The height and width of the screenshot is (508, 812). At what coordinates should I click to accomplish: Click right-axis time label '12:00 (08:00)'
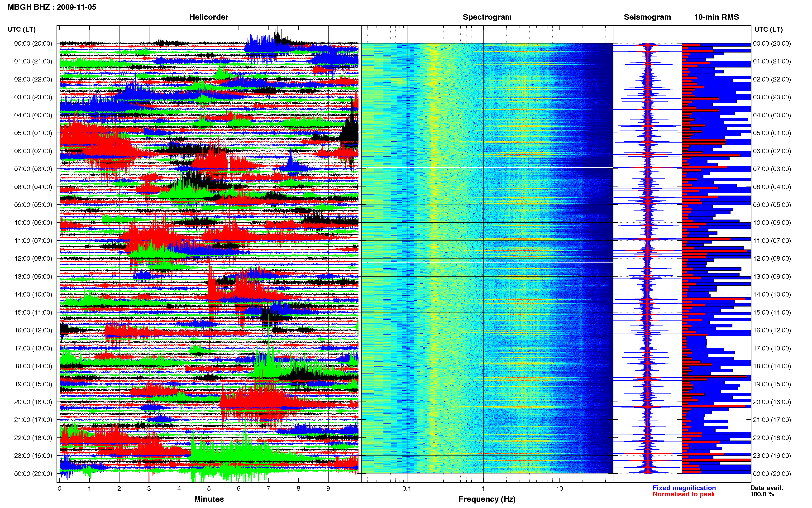pos(772,258)
